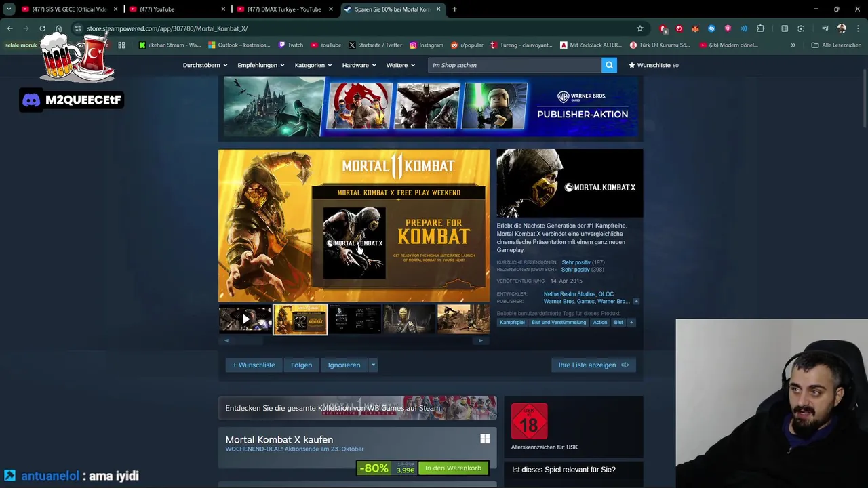Open the ilkehan Stream Kick bookmark
The image size is (868, 488).
click(x=170, y=45)
